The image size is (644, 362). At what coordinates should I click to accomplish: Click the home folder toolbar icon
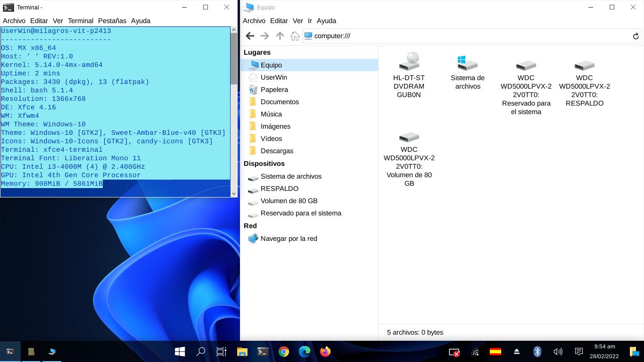pyautogui.click(x=295, y=36)
